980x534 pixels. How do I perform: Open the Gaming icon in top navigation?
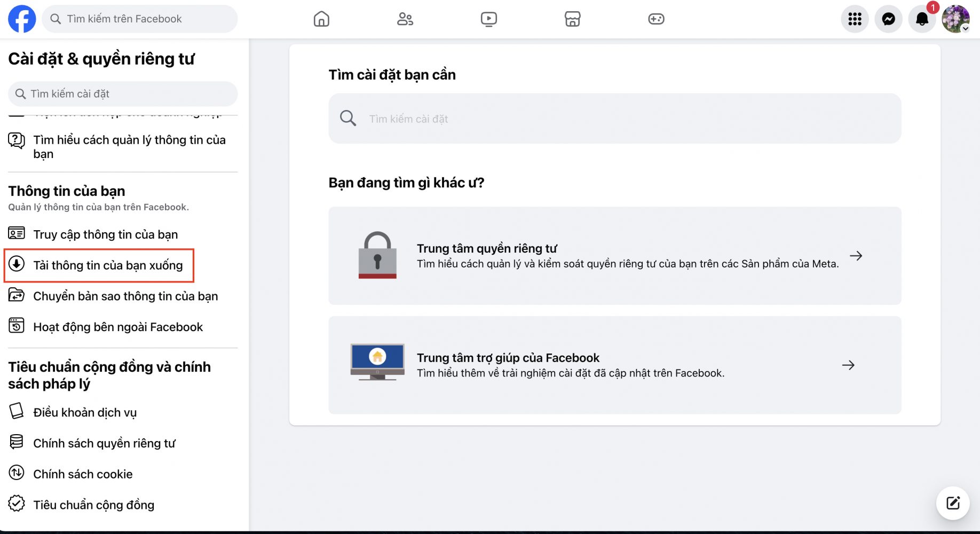point(656,19)
